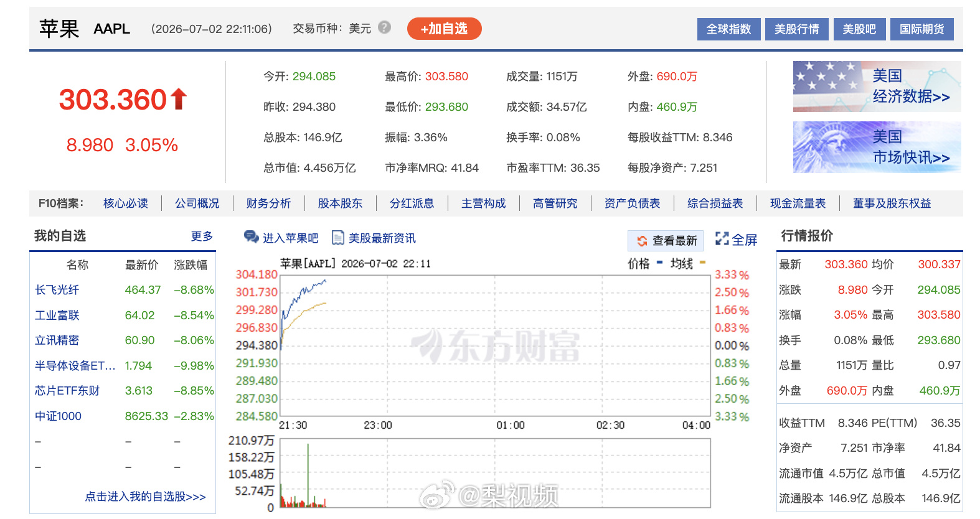
Task: Click the 流通市值 4.5万亿 value
Action: 848,474
